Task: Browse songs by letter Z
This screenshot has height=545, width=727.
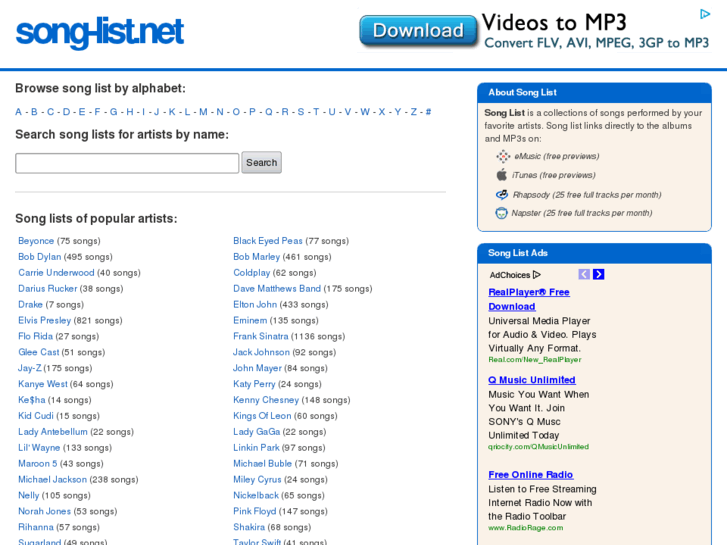Action: [414, 112]
